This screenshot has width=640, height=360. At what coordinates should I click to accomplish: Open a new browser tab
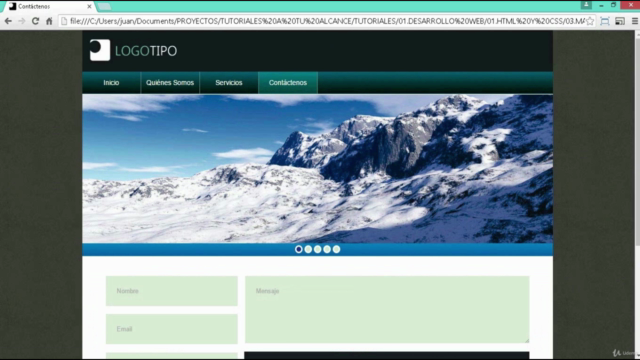104,7
